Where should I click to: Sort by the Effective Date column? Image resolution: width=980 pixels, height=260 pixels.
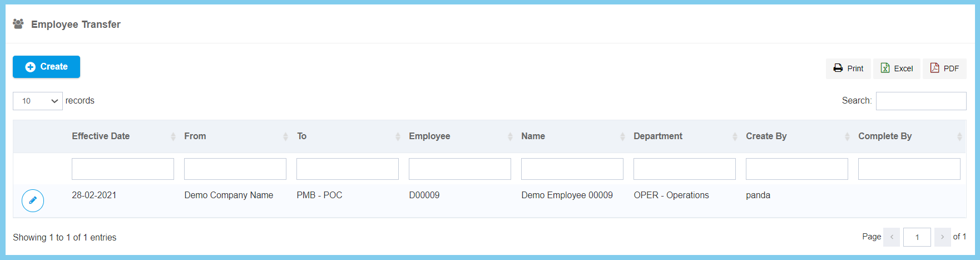pos(101,136)
